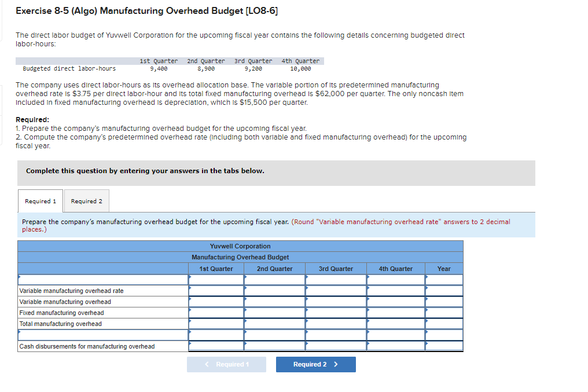This screenshot has height=392, width=588.
Task: Select Variable manufacturing overhead rate 4th Quarter cell
Action: point(396,291)
